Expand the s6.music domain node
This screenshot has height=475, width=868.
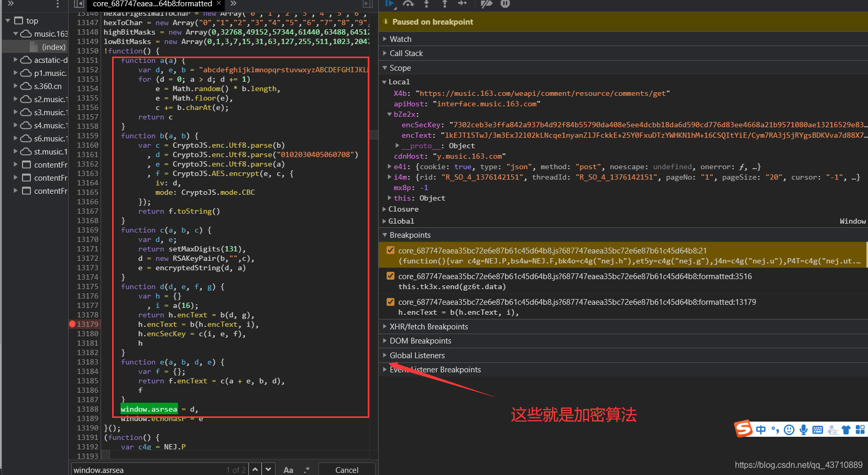click(16, 138)
